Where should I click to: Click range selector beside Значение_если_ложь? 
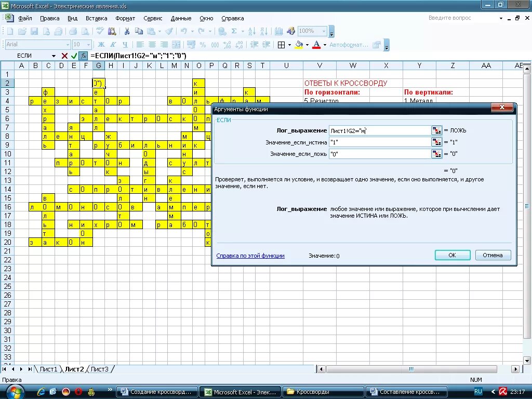[436, 154]
